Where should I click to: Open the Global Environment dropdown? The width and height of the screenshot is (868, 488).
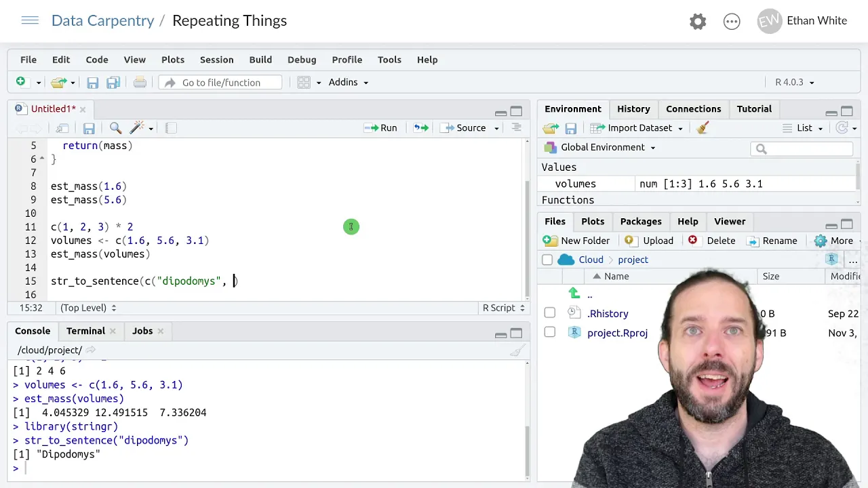pos(601,147)
